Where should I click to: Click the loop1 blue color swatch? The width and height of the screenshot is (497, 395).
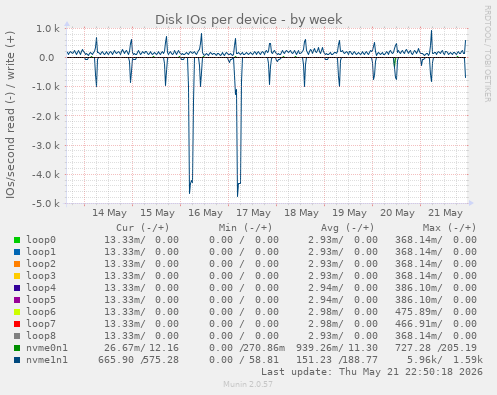coord(17,252)
